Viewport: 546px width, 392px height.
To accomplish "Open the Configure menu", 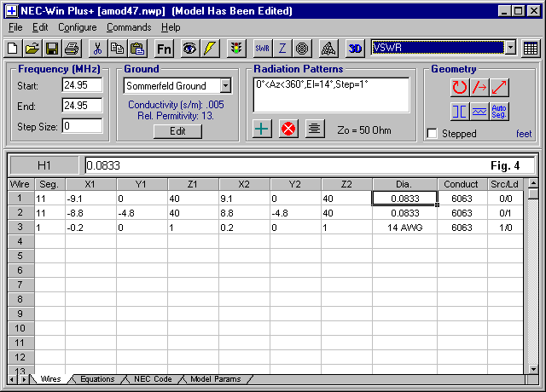I will click(x=77, y=27).
